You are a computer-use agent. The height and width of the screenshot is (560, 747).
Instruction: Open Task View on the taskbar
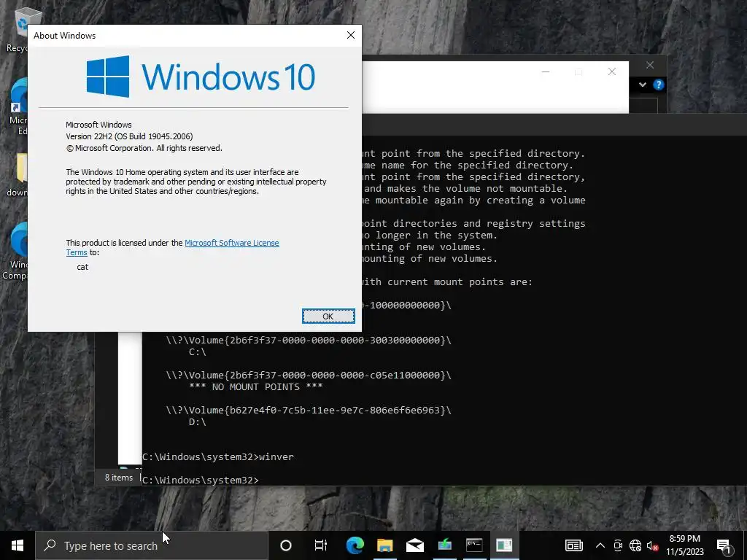pos(321,545)
